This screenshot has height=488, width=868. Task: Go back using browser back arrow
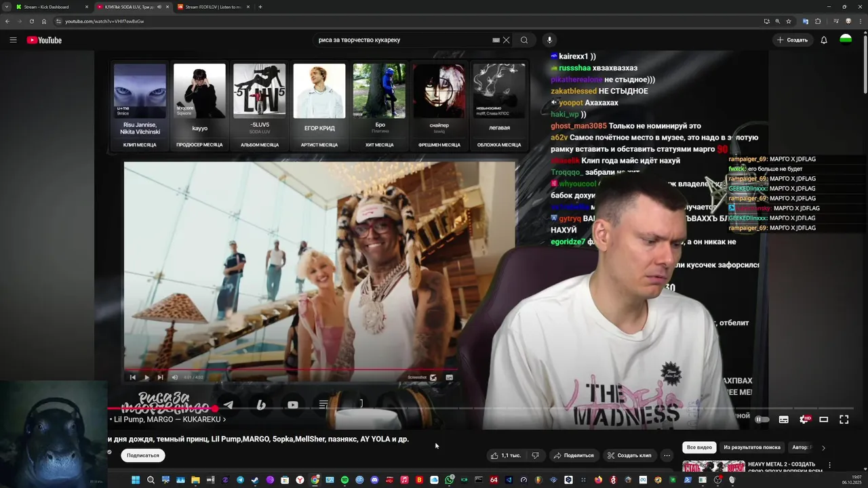tap(7, 21)
